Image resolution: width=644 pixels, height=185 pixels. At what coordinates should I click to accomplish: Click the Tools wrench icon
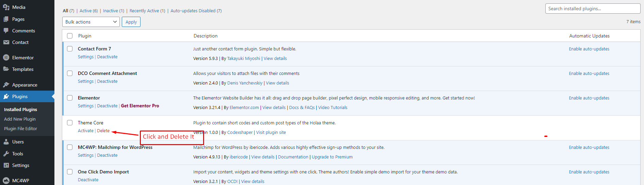pyautogui.click(x=6, y=154)
